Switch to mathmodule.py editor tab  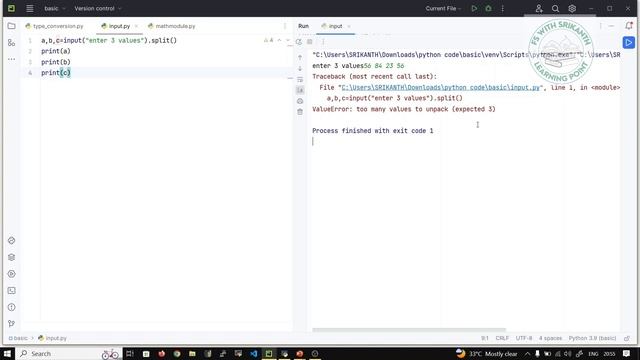click(172, 26)
